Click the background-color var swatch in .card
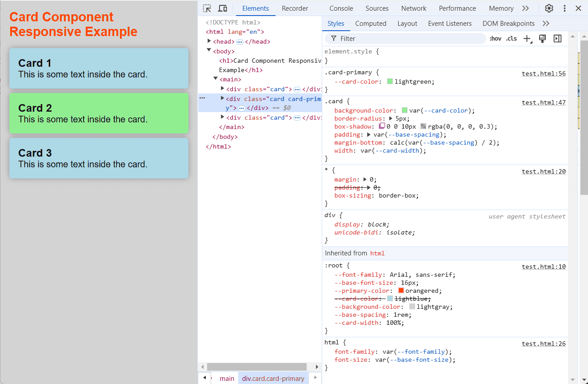Screen dimensions: 588x384 pyautogui.click(x=404, y=110)
